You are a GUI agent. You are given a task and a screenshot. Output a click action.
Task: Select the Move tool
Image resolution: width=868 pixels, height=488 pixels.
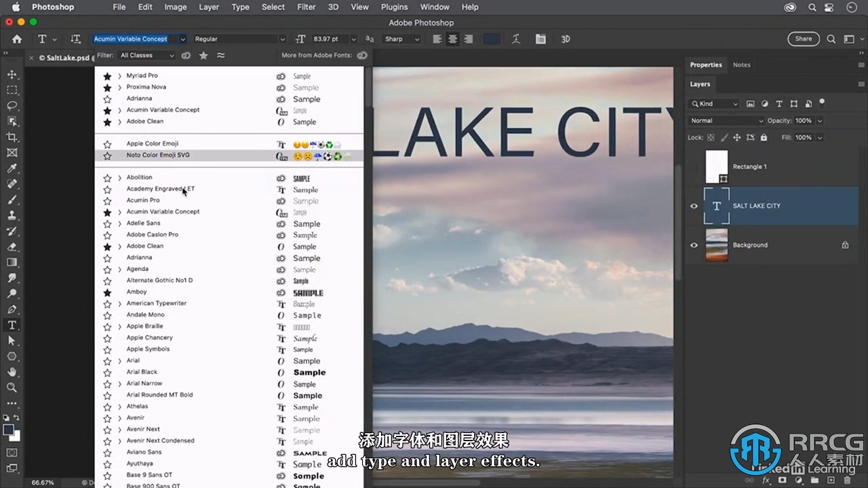tap(12, 74)
